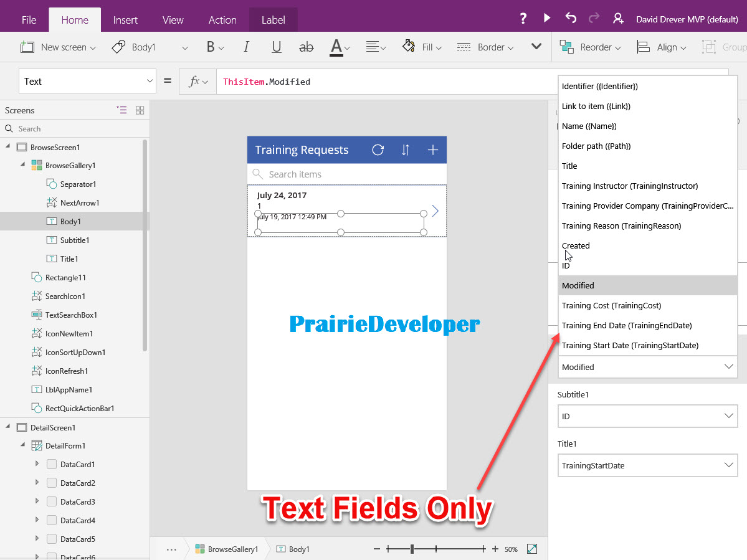Expand the ribbon overflow chevron
Image resolution: width=747 pixels, height=560 pixels.
536,46
